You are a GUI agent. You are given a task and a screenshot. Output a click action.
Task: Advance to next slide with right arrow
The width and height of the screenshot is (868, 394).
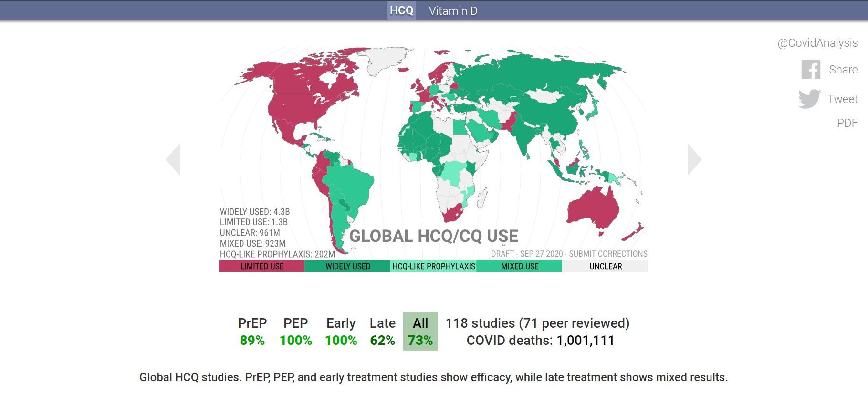694,159
